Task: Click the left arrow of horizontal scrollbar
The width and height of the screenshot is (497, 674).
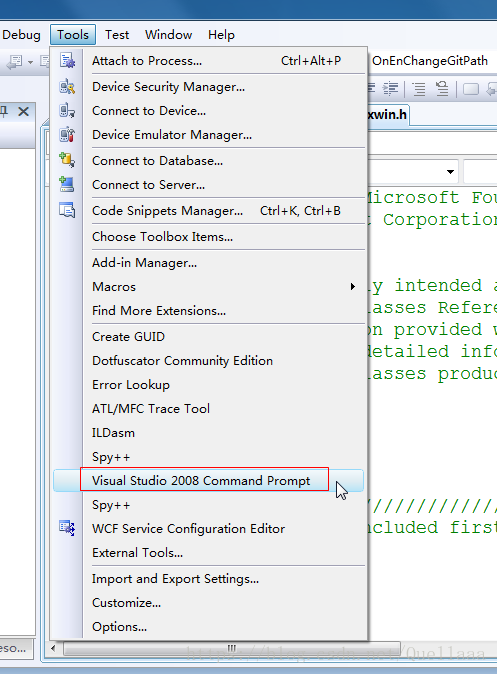Action: (53, 648)
